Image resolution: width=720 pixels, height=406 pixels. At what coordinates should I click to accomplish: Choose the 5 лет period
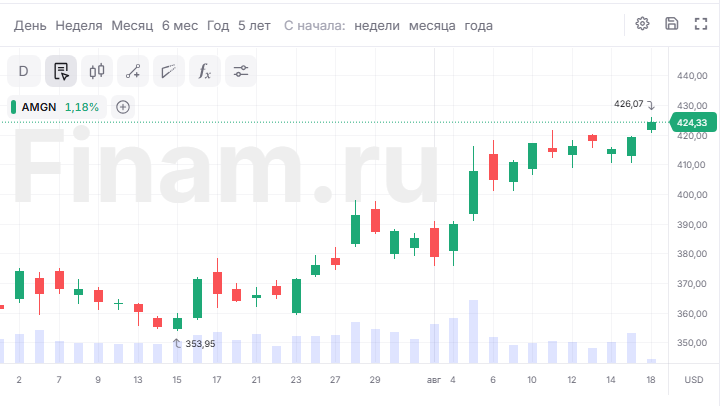pos(254,26)
